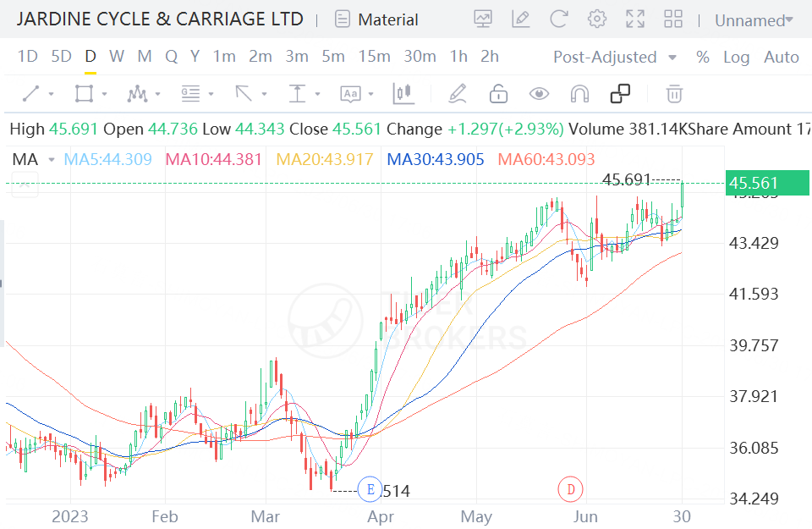812x529 pixels.
Task: Click the Material label link
Action: click(388, 19)
